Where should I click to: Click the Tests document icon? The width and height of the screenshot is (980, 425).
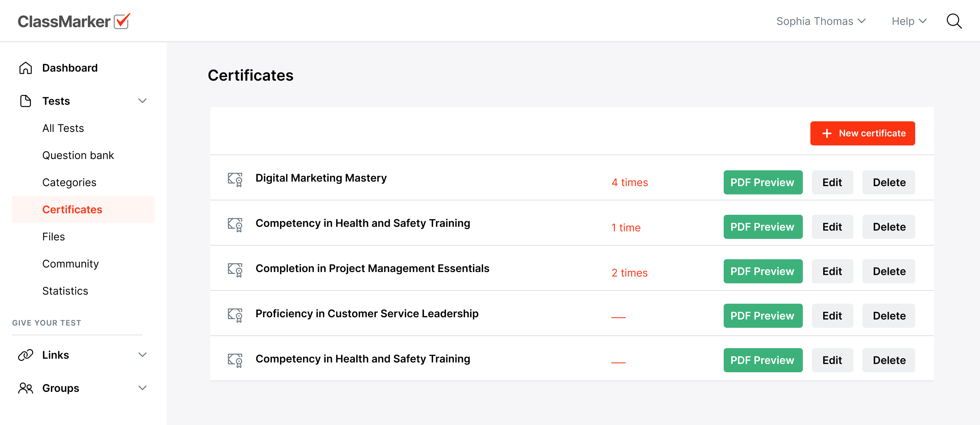point(26,101)
